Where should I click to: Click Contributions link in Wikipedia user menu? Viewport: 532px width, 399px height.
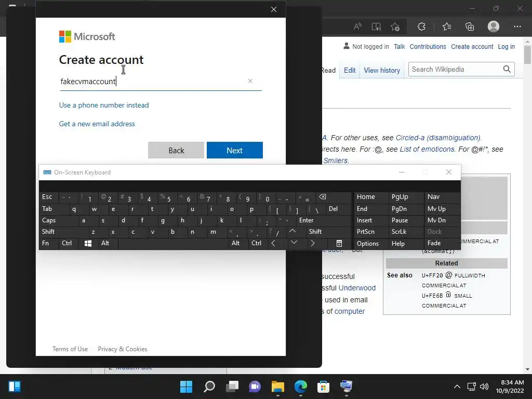click(x=428, y=46)
